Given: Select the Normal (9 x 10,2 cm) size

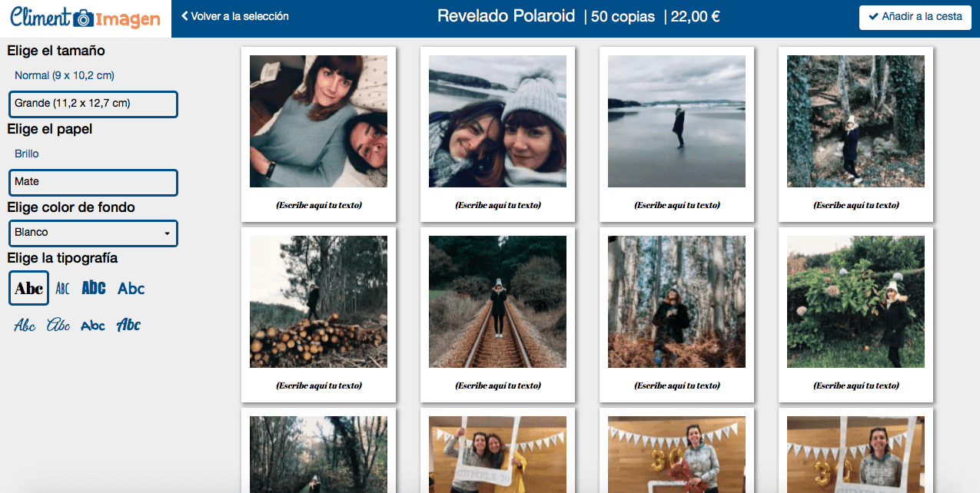Looking at the screenshot, I should coord(65,75).
